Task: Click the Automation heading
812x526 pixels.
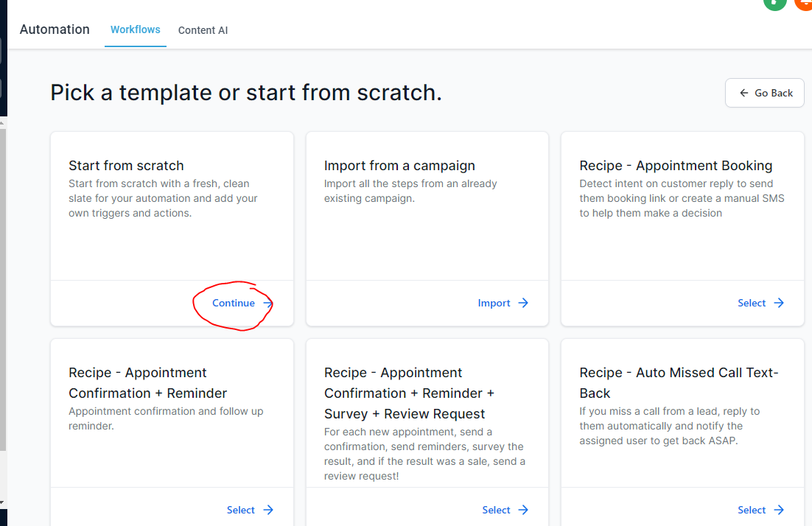Action: [55, 29]
